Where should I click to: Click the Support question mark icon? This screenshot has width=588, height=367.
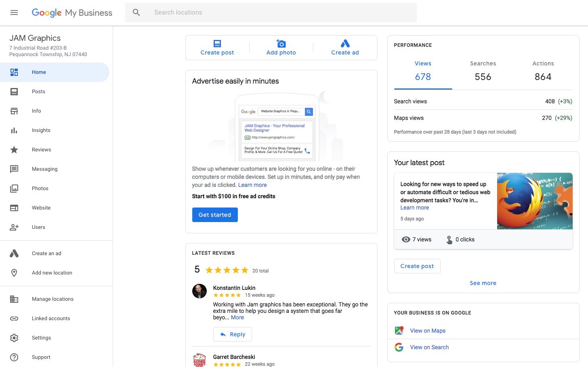tap(14, 357)
